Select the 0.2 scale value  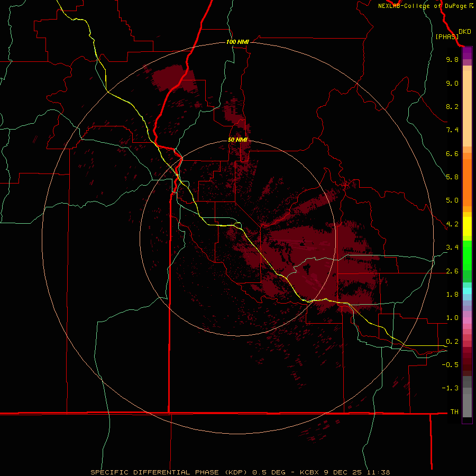click(452, 342)
